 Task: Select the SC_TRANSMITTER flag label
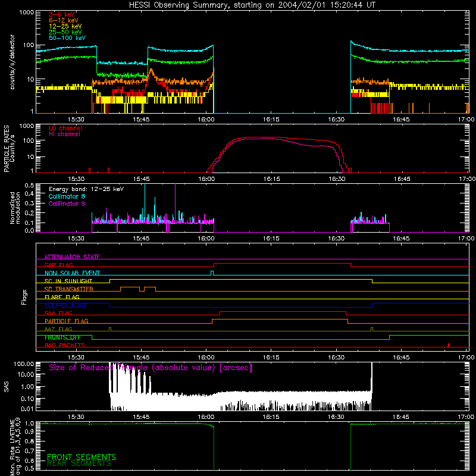(69, 289)
